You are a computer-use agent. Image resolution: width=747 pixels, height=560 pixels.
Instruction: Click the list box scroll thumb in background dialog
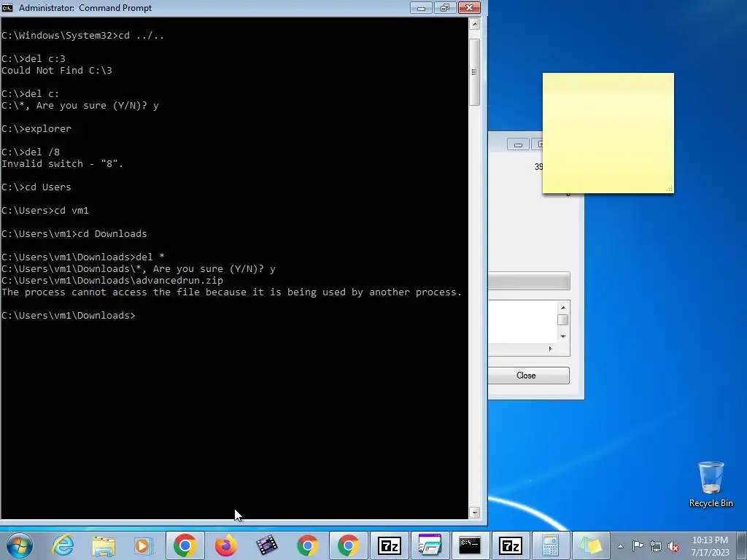click(562, 320)
